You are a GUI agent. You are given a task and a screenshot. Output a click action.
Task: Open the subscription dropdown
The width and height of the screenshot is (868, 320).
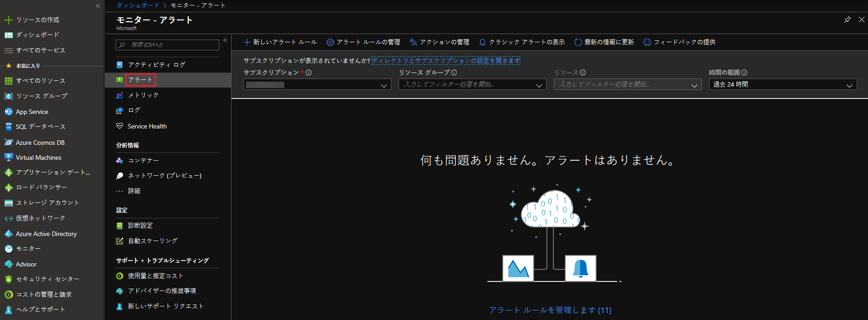pos(317,85)
